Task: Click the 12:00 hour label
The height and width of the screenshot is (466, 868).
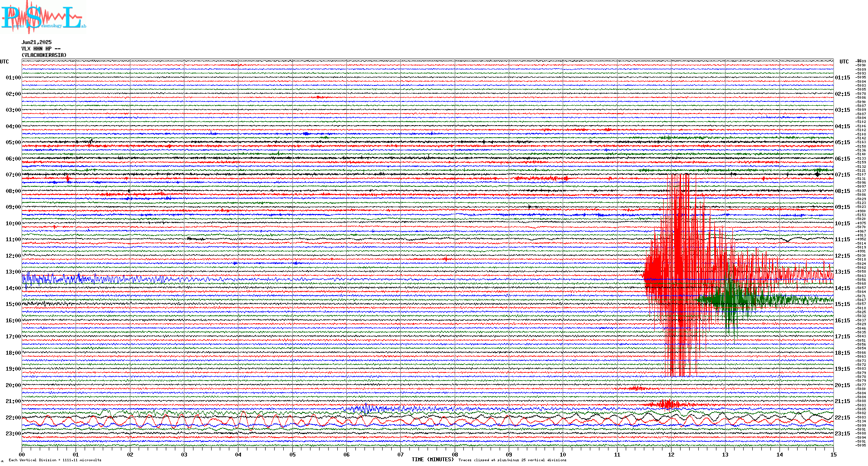Action: pyautogui.click(x=13, y=256)
